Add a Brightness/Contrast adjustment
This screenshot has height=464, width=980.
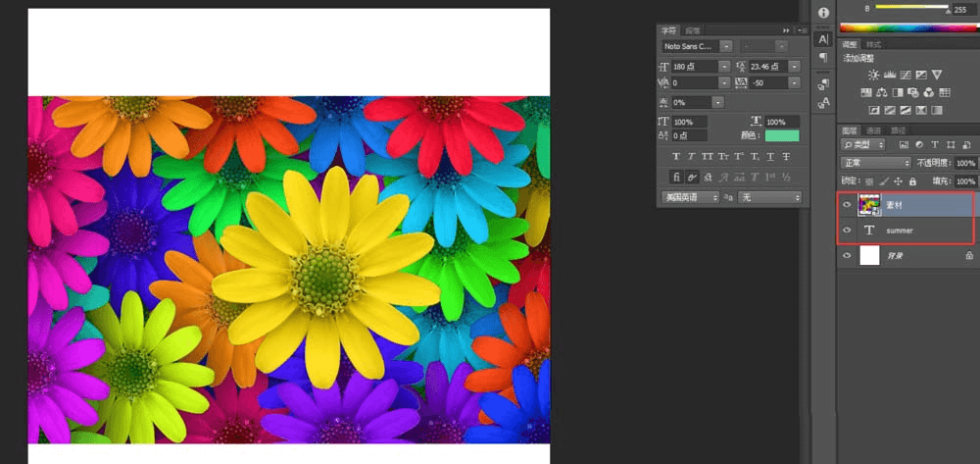coord(873,75)
